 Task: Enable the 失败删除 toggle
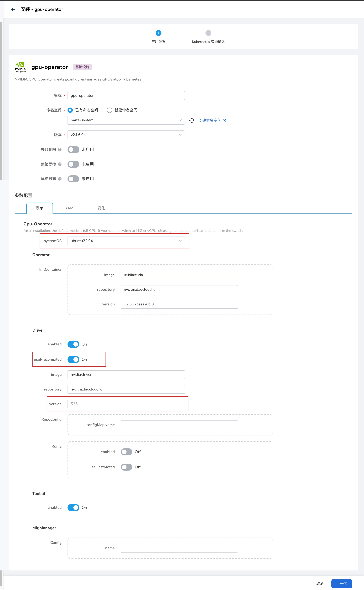(x=73, y=150)
